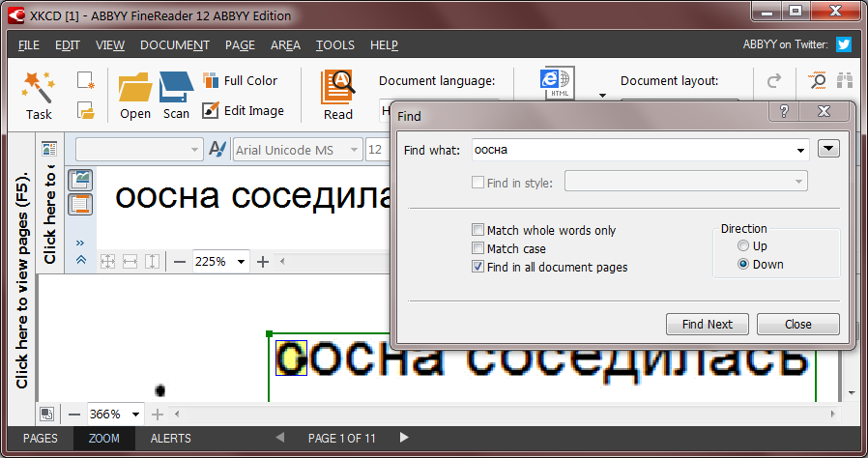
Task: Switch to the ALERTS tab
Action: 171,438
